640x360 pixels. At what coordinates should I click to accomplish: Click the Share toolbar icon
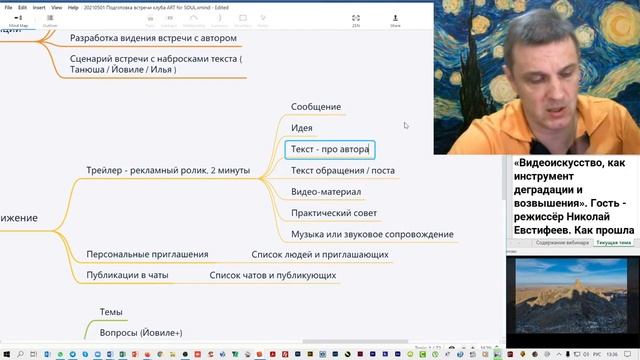[395, 21]
